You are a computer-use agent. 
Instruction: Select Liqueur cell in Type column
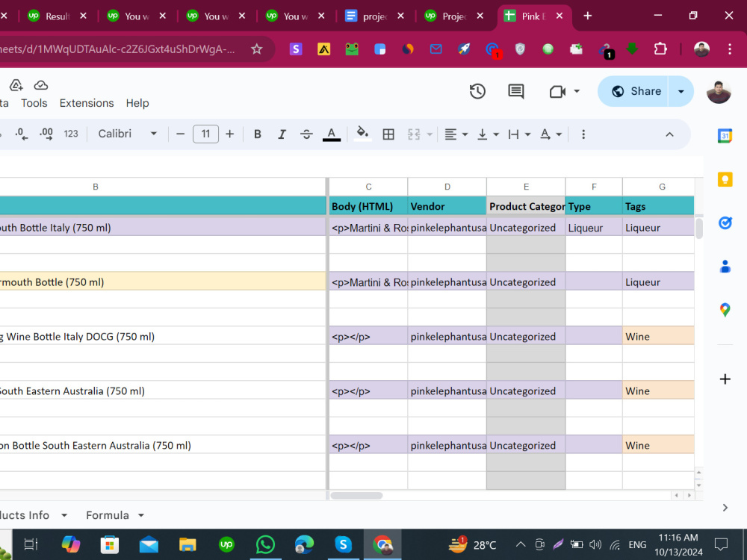click(594, 228)
